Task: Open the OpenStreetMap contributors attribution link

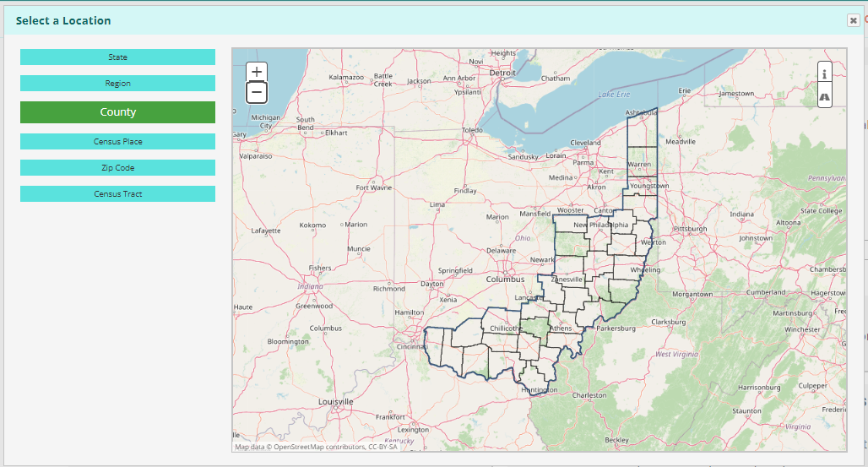Action: 317,447
